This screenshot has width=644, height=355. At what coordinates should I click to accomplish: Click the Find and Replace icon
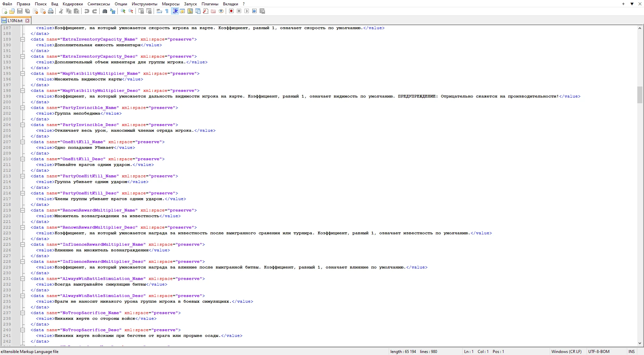coord(113,11)
